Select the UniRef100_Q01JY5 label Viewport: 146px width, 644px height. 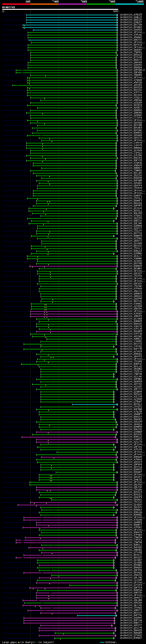pos(131,628)
